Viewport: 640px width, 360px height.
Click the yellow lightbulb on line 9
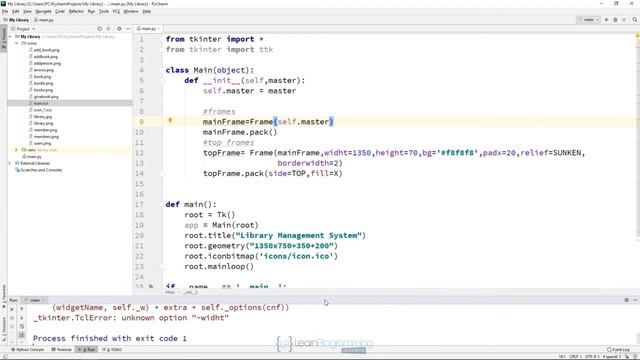(170, 121)
